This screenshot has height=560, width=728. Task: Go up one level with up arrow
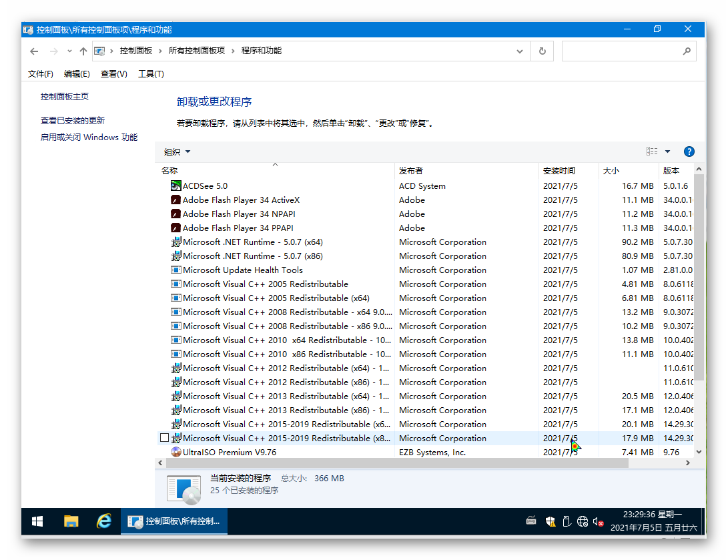(x=83, y=51)
